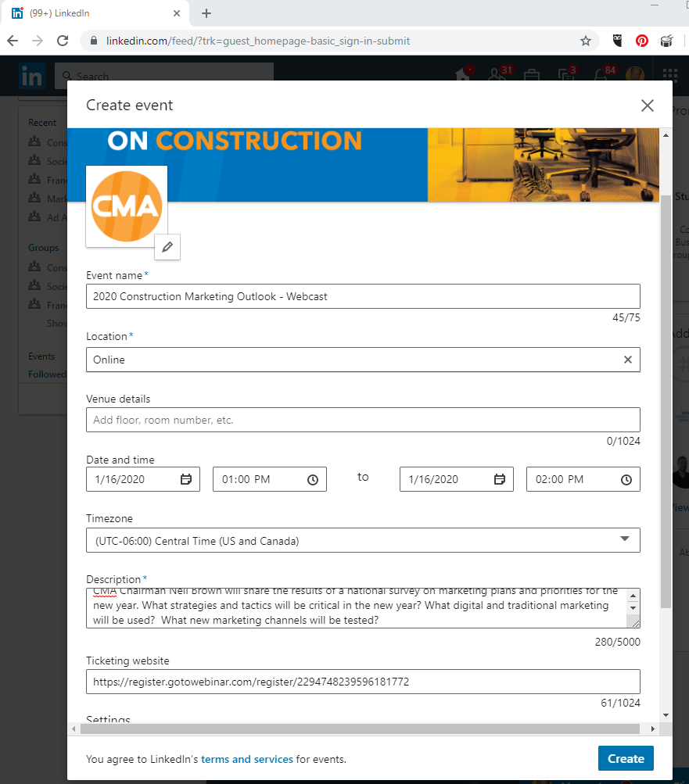Screen dimensions: 689x784
Task: Click the end time field 02:00 PM
Action: coord(583,479)
